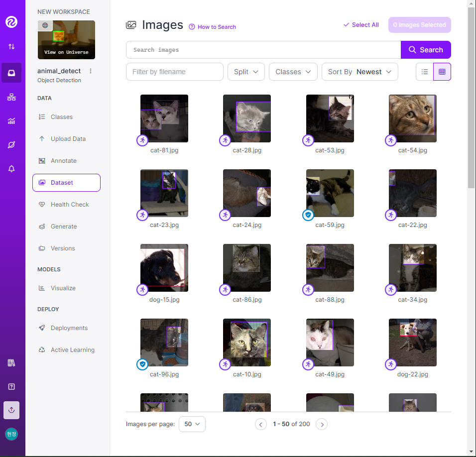Open the animal_detect project options menu
Screen dimensions: 476x457
tap(91, 71)
